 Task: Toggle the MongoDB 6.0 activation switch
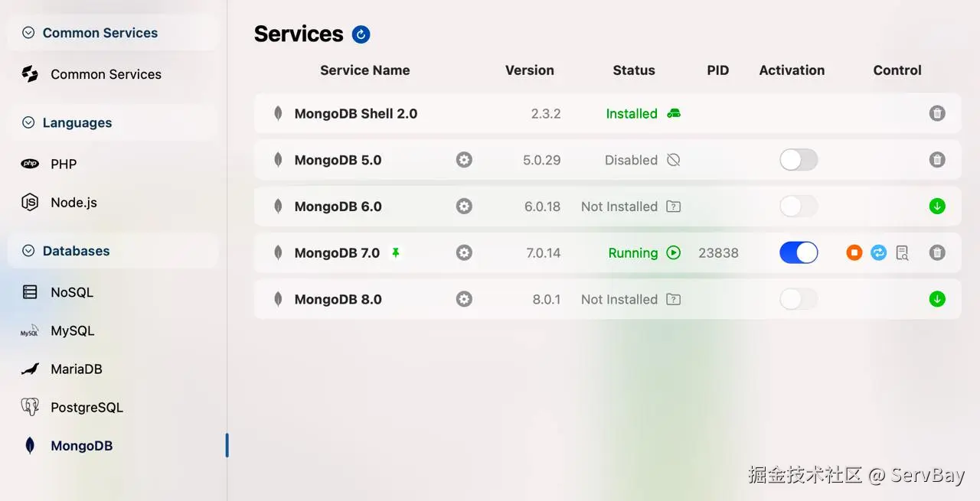point(799,207)
